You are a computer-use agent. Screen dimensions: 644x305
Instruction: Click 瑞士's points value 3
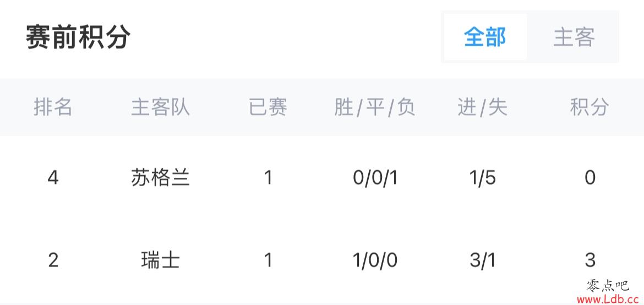point(590,260)
